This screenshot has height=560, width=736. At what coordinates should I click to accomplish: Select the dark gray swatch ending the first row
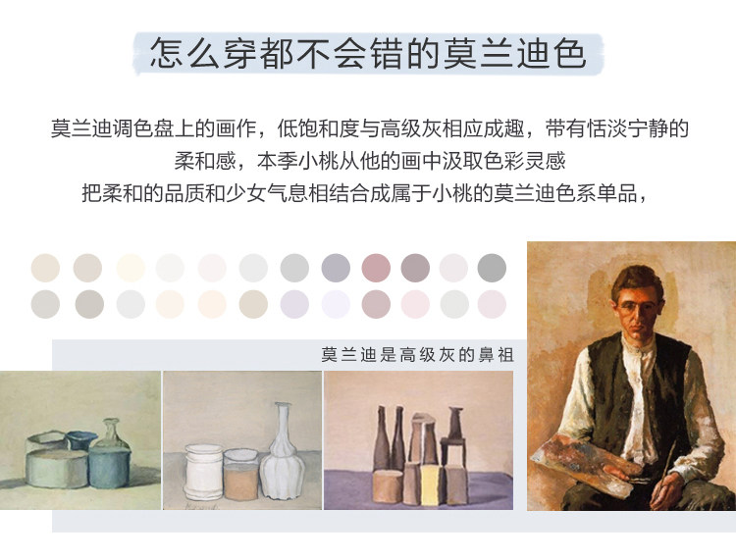[x=492, y=268]
